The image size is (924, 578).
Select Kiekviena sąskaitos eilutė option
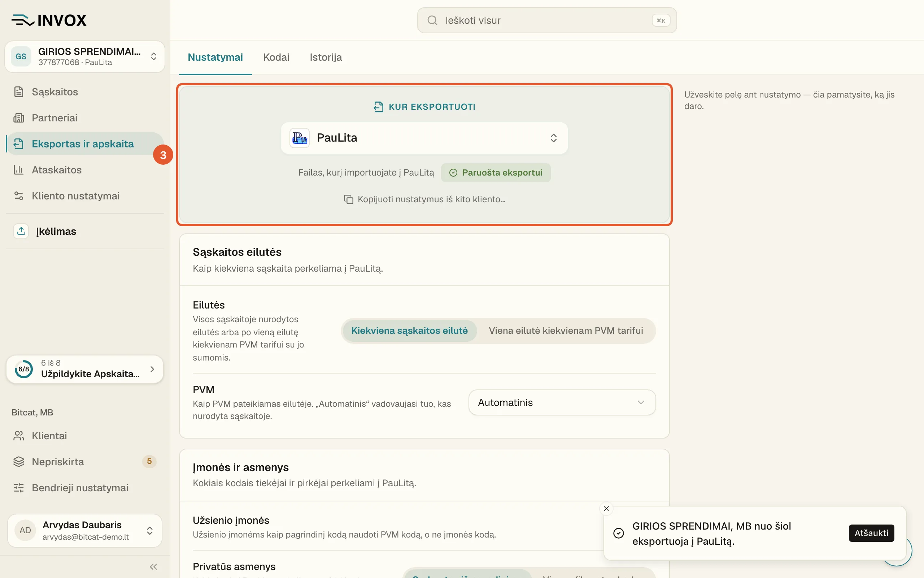(x=409, y=331)
